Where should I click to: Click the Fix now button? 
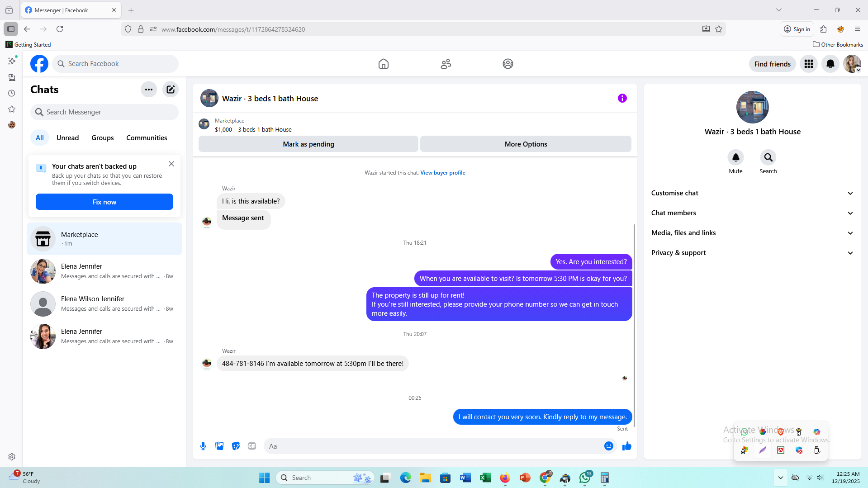pos(104,202)
